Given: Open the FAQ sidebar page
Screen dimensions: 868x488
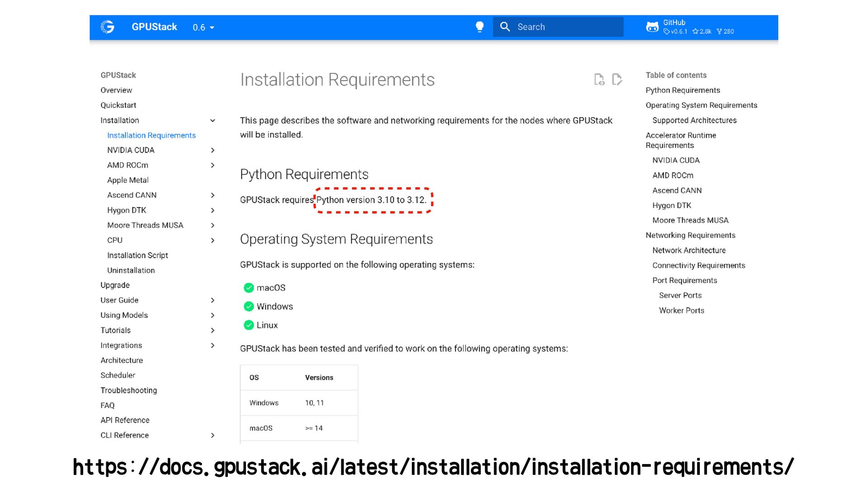Looking at the screenshot, I should coord(108,405).
